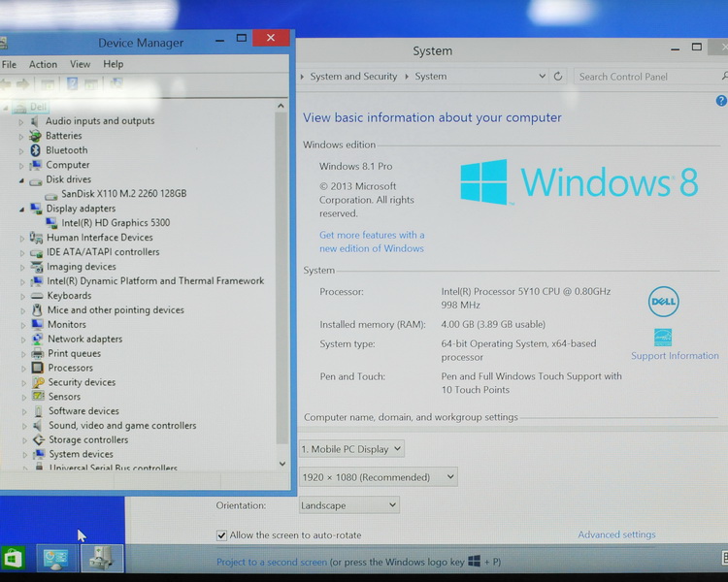Open the View menu in Device Manager
This screenshot has height=582, width=728.
[80, 64]
